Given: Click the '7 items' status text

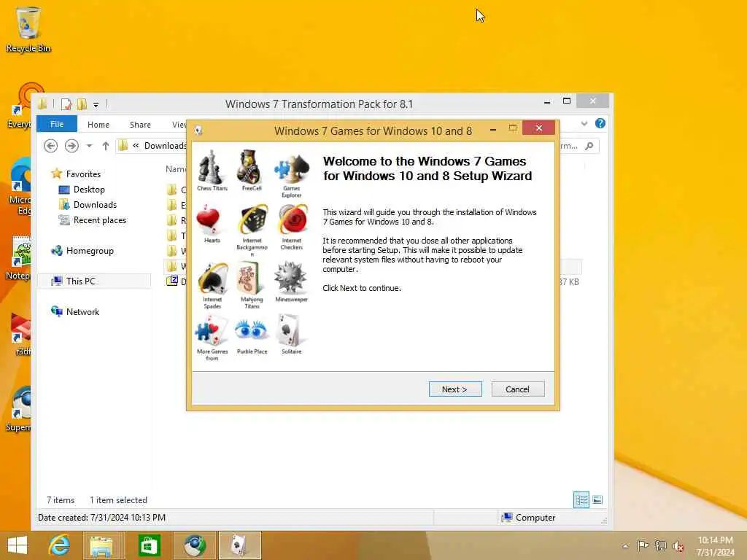Looking at the screenshot, I should coord(61,500).
